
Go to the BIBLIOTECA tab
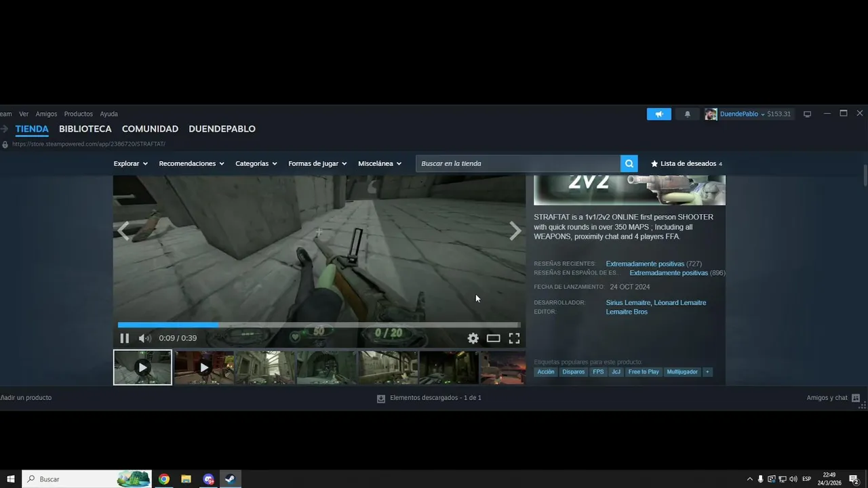click(85, 129)
